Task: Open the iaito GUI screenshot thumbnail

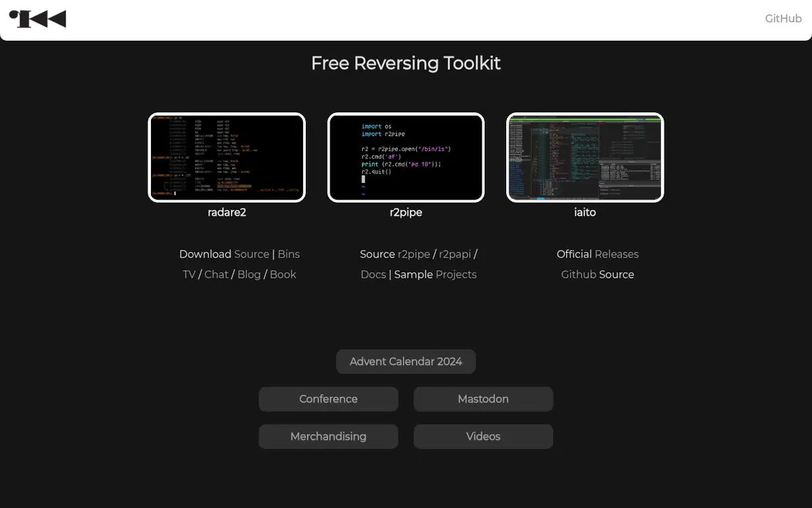Action: pyautogui.click(x=585, y=157)
